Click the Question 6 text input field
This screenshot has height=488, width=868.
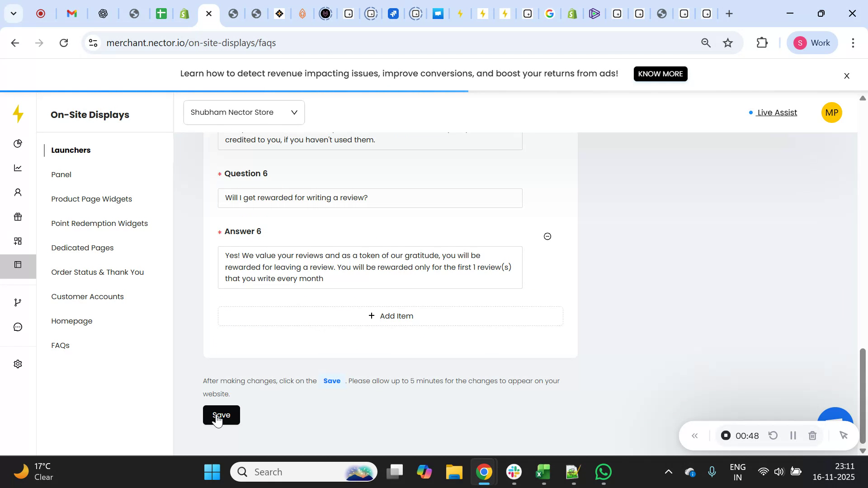(x=370, y=197)
